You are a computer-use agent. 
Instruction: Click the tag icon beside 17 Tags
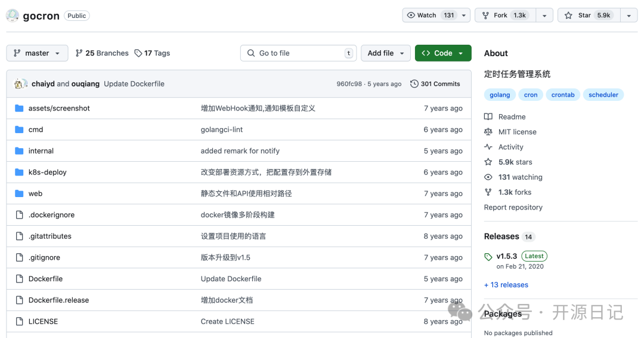[x=138, y=53]
